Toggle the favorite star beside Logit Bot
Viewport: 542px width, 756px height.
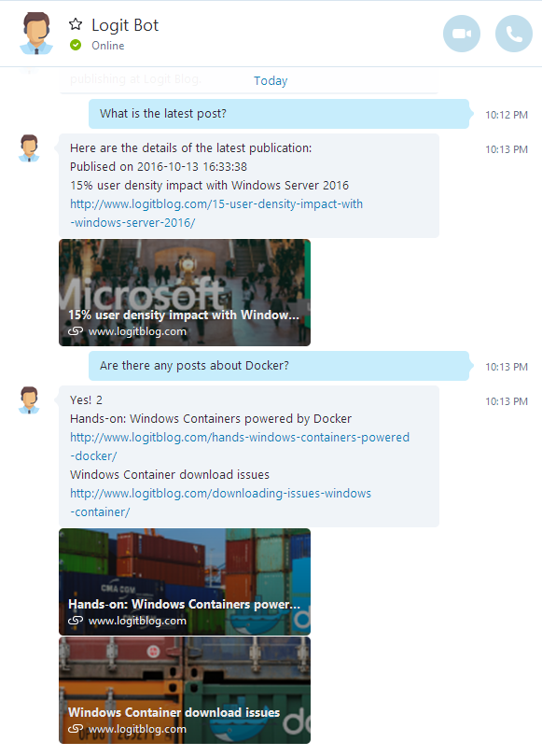[76, 24]
